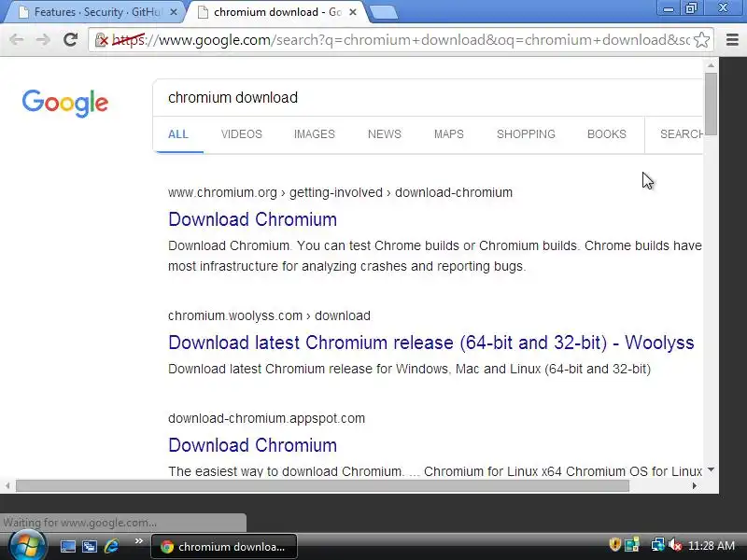Screen dimensions: 747x560
Task: Click the vertical scrollbar thumb
Action: click(711, 104)
